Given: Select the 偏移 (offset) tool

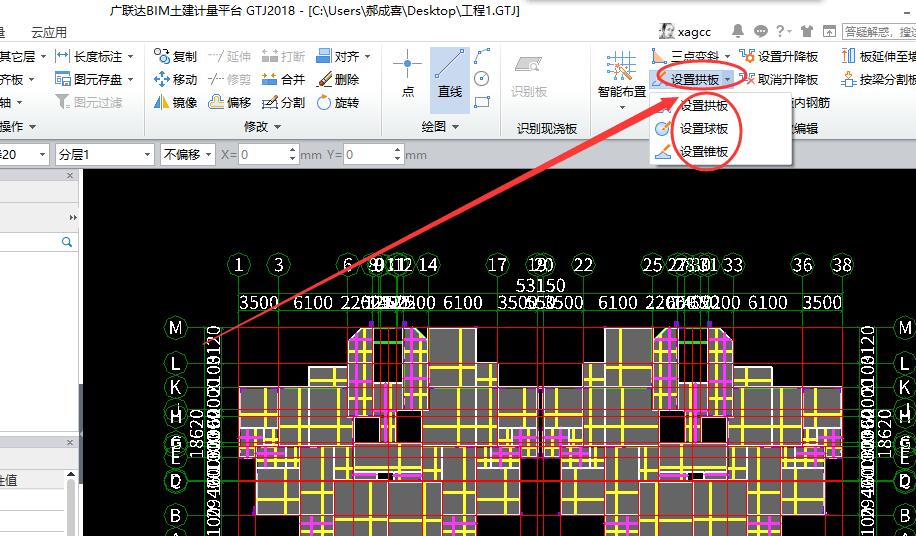Looking at the screenshot, I should point(230,103).
